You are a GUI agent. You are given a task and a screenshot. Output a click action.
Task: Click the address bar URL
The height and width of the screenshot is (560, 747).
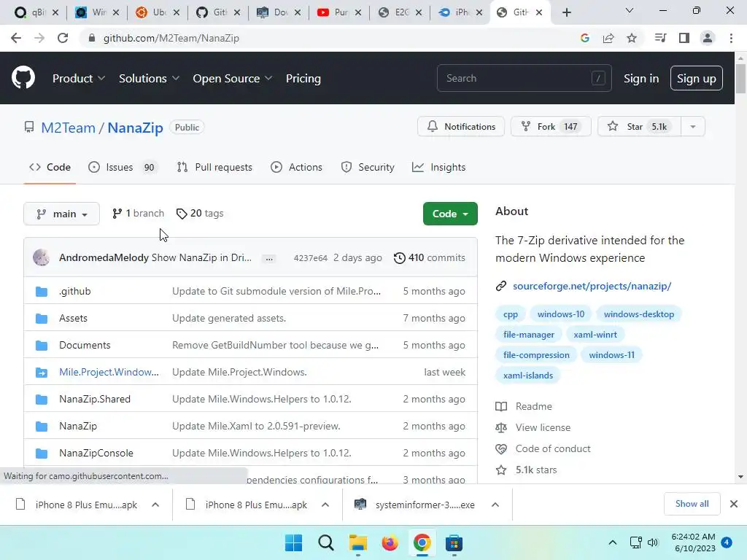pos(171,38)
